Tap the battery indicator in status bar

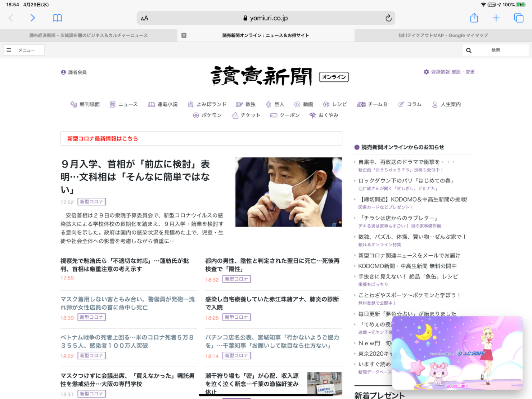(x=521, y=5)
